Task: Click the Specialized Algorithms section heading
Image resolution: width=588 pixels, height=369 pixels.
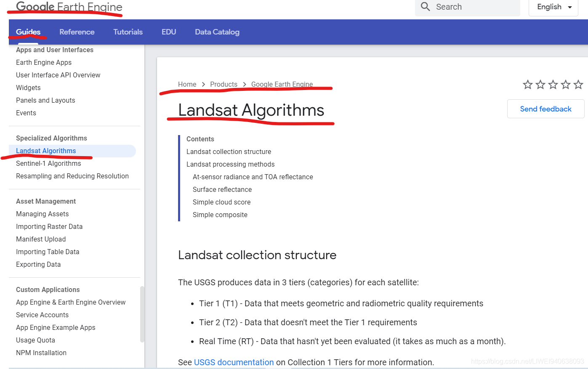Action: coord(51,138)
